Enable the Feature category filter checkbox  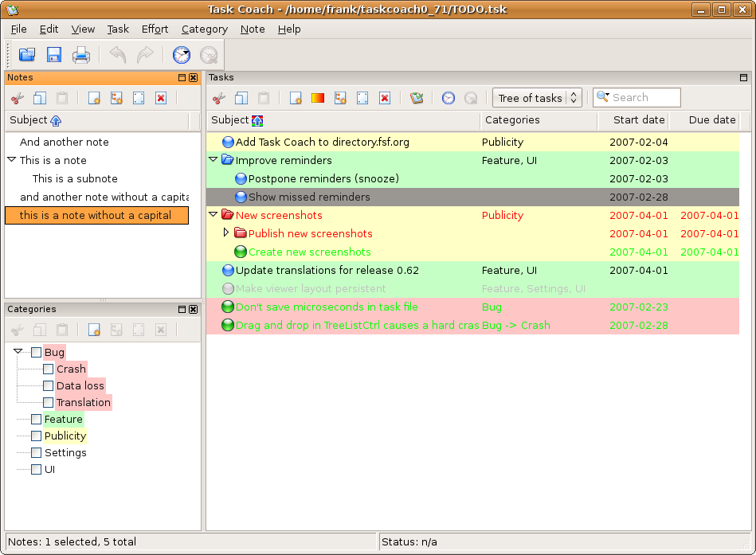pos(36,420)
